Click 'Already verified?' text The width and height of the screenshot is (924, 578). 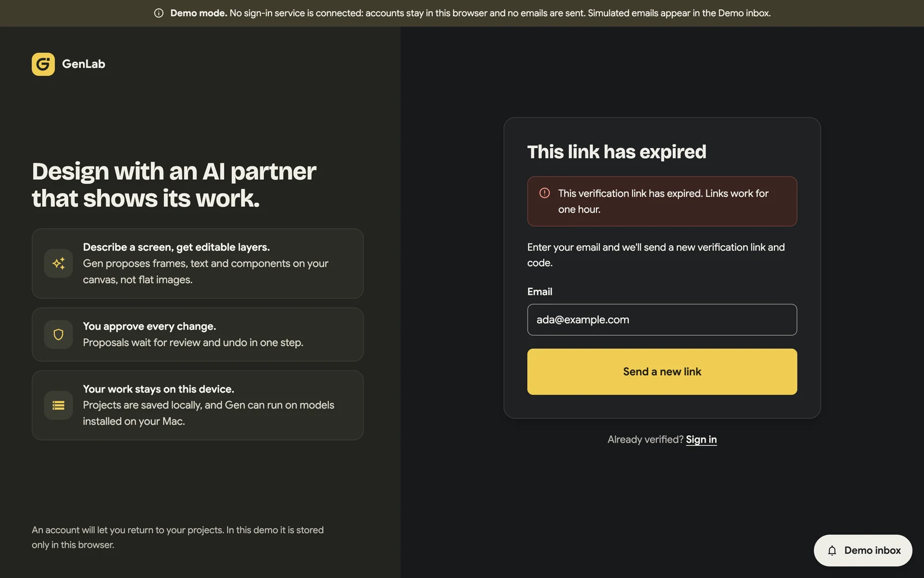tap(645, 439)
